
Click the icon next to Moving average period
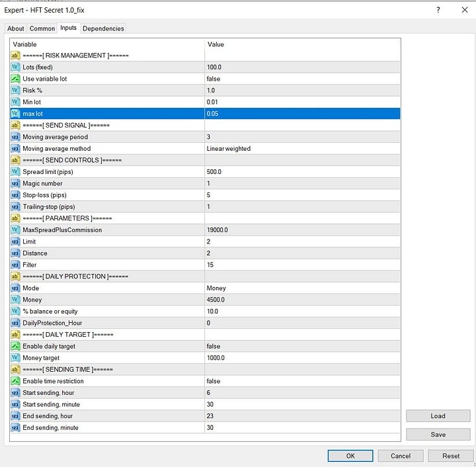[x=15, y=137]
